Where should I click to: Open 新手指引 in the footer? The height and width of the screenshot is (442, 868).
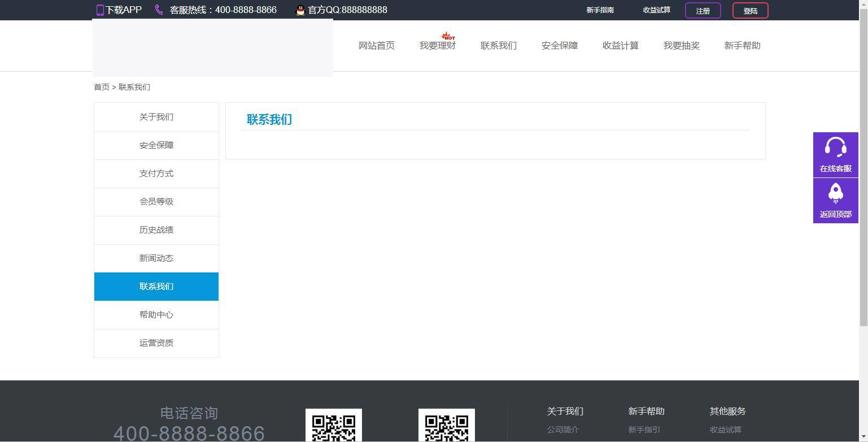[x=644, y=430]
